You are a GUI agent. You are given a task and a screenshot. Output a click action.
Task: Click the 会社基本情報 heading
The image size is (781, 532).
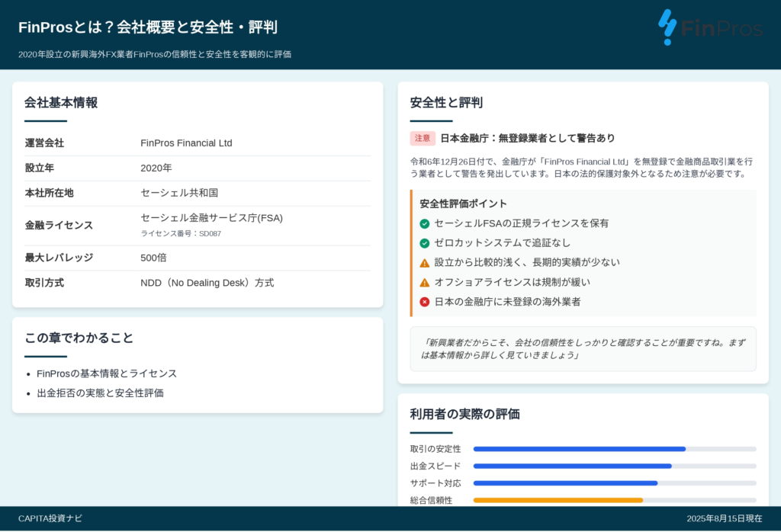tap(61, 103)
